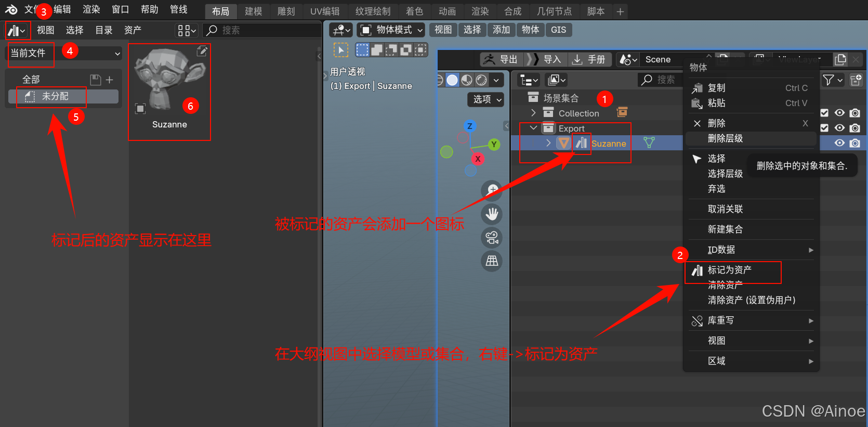Screen dimensions: 868x427
Task: Click the new collection icon
Action: 856,80
